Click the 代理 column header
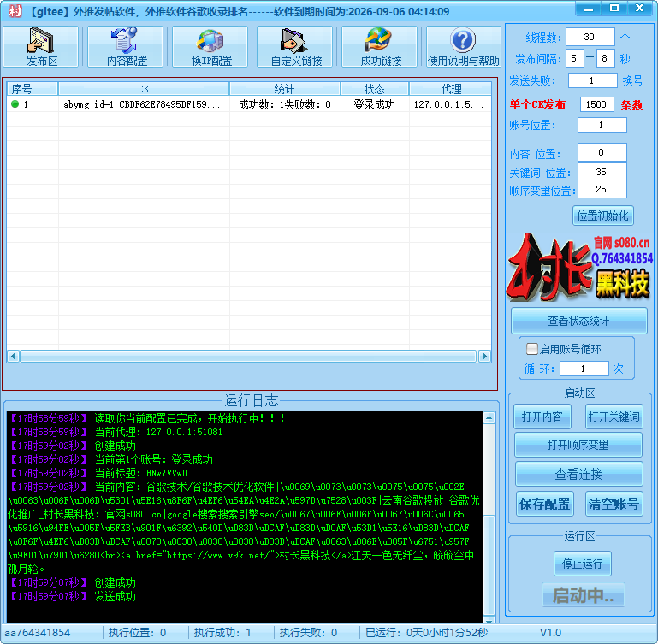The image size is (658, 644). 450,89
